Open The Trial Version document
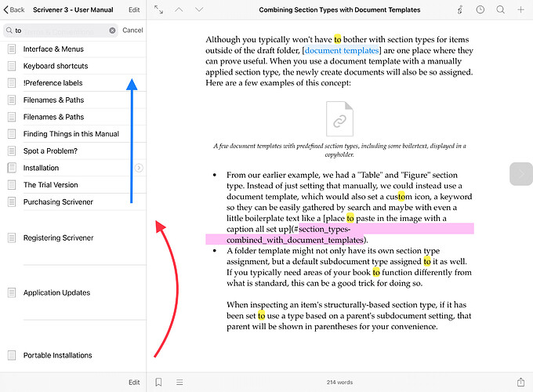The height and width of the screenshot is (392, 533). pyautogui.click(x=73, y=185)
